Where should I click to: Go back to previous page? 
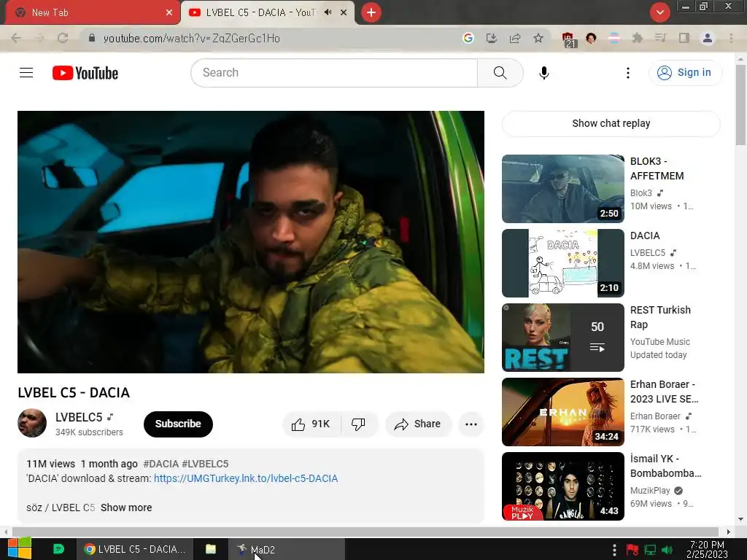click(x=16, y=38)
